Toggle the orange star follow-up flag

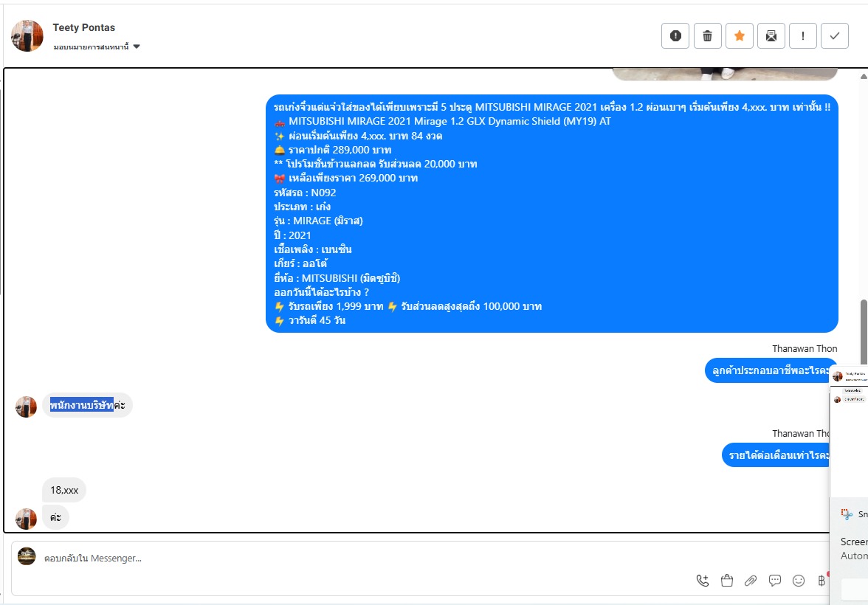point(740,36)
